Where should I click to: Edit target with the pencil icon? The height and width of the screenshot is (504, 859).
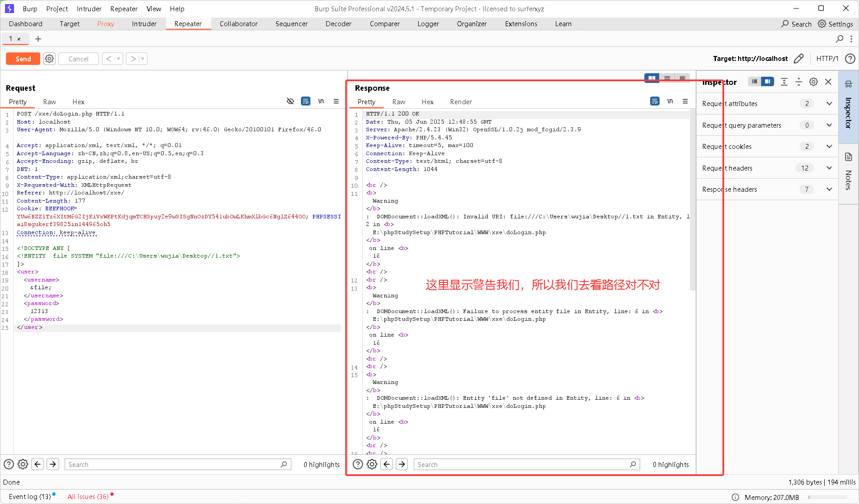point(799,59)
